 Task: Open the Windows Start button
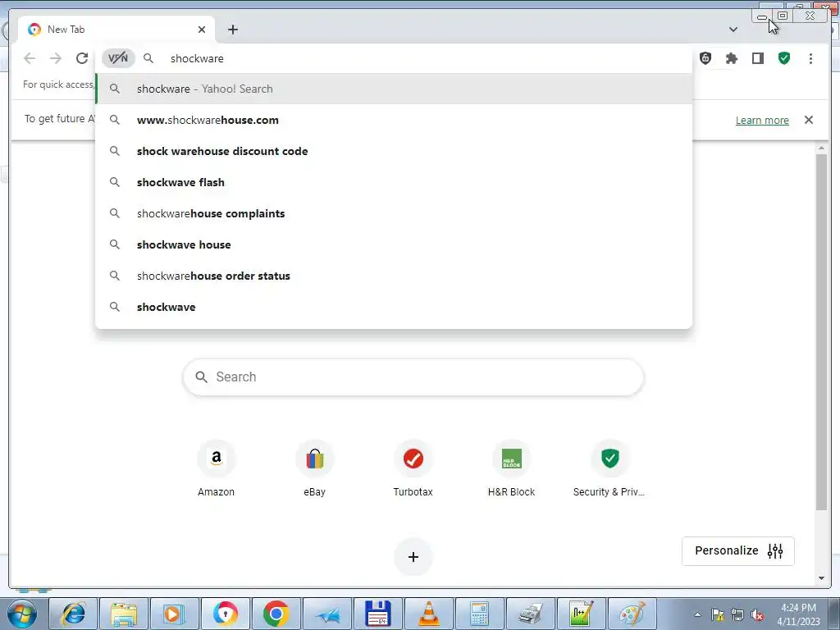click(22, 614)
